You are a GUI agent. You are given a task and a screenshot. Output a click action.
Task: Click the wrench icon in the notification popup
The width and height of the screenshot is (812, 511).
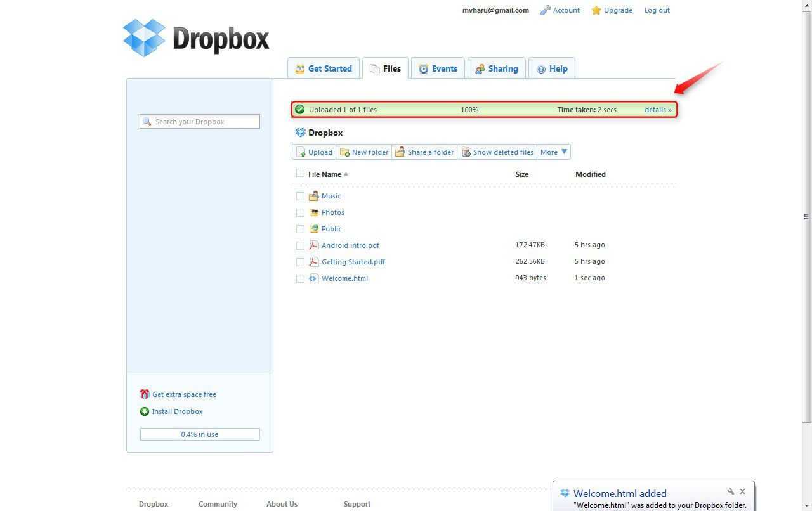731,491
